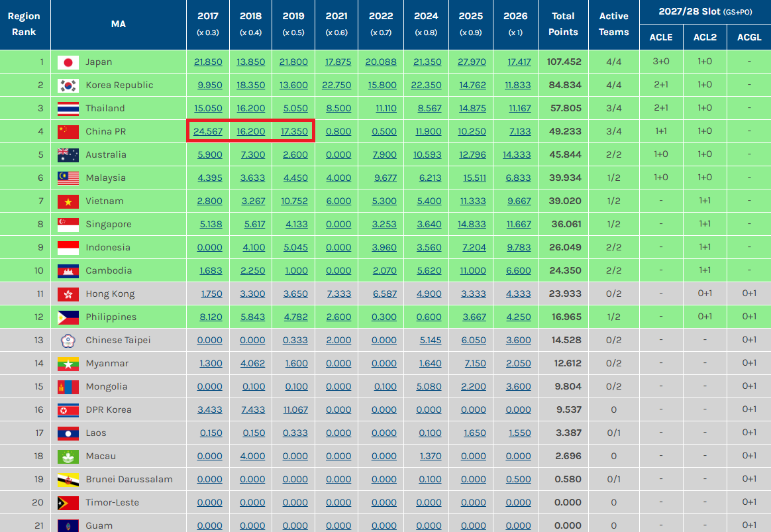Screen dimensions: 771x532
Task: Open Singapore's 2025 points link 14.833
Action: (472, 224)
